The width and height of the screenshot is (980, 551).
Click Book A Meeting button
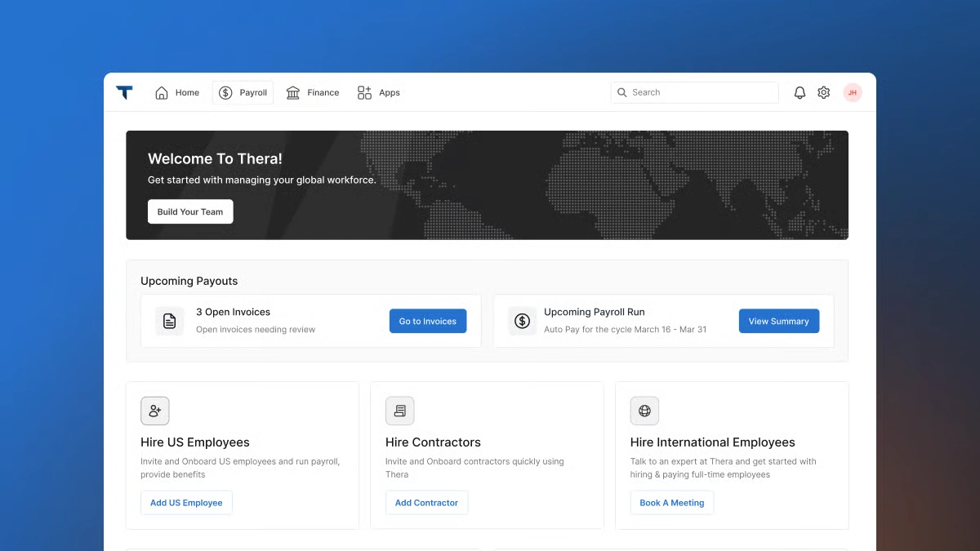(671, 503)
